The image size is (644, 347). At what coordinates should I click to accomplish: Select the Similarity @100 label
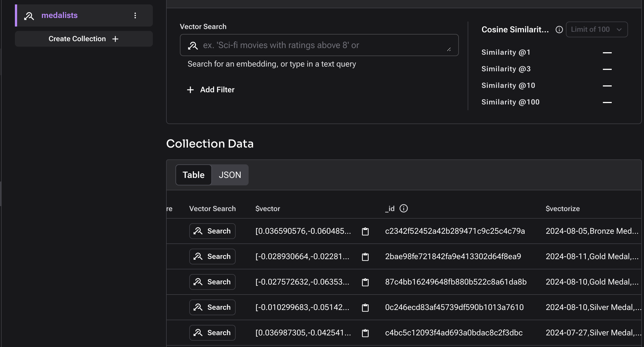coord(510,102)
